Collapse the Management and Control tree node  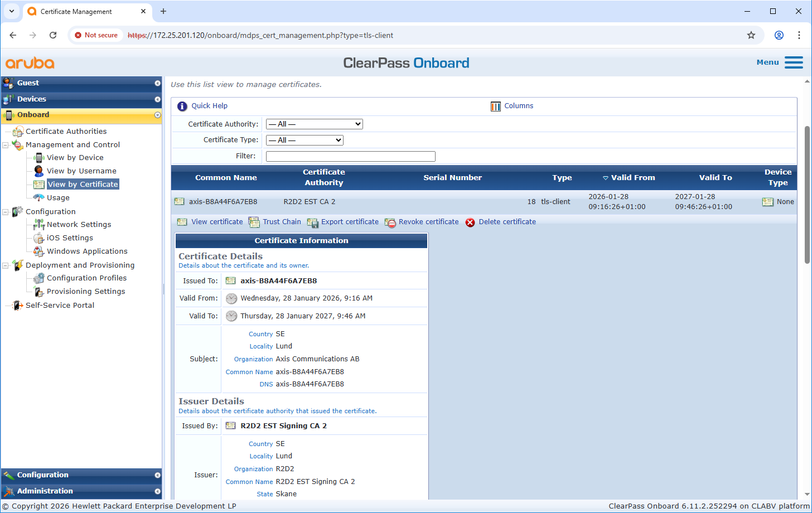click(6, 145)
